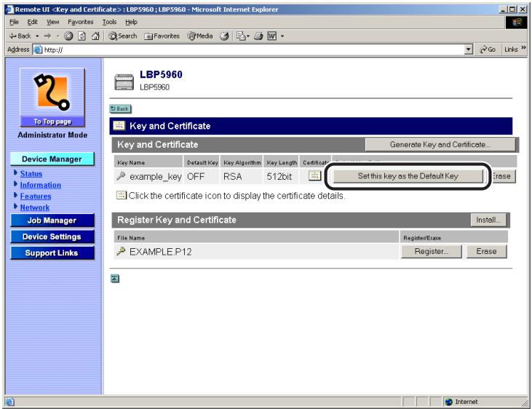
Task: Open the Information link in sidebar
Action: coord(40,185)
